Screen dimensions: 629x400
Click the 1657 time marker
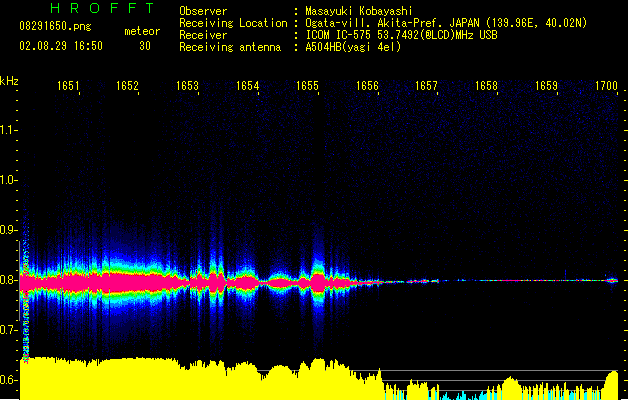(426, 86)
